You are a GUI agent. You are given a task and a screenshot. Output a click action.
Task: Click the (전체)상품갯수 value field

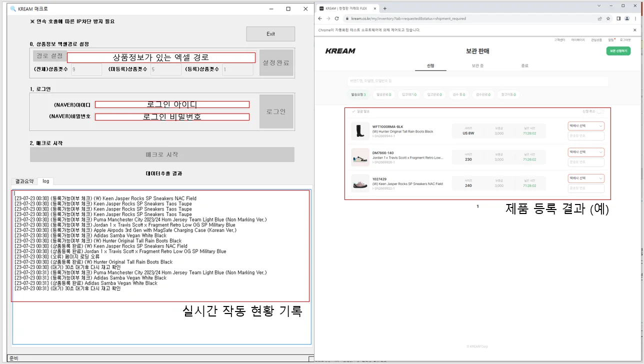tap(86, 69)
